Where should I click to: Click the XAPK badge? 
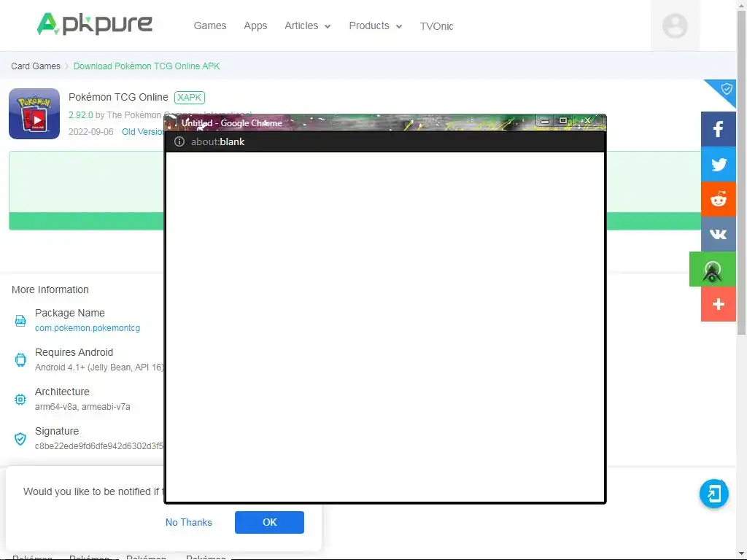190,97
